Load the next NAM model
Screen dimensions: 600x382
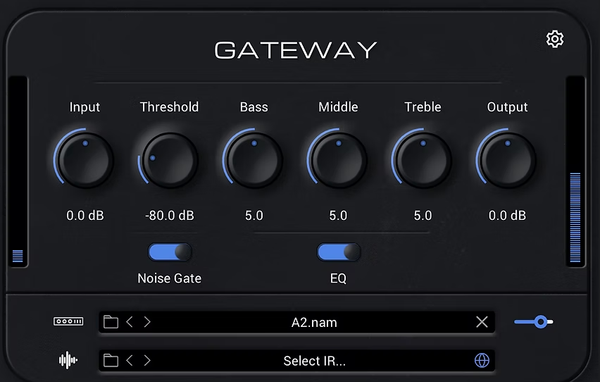tap(147, 322)
